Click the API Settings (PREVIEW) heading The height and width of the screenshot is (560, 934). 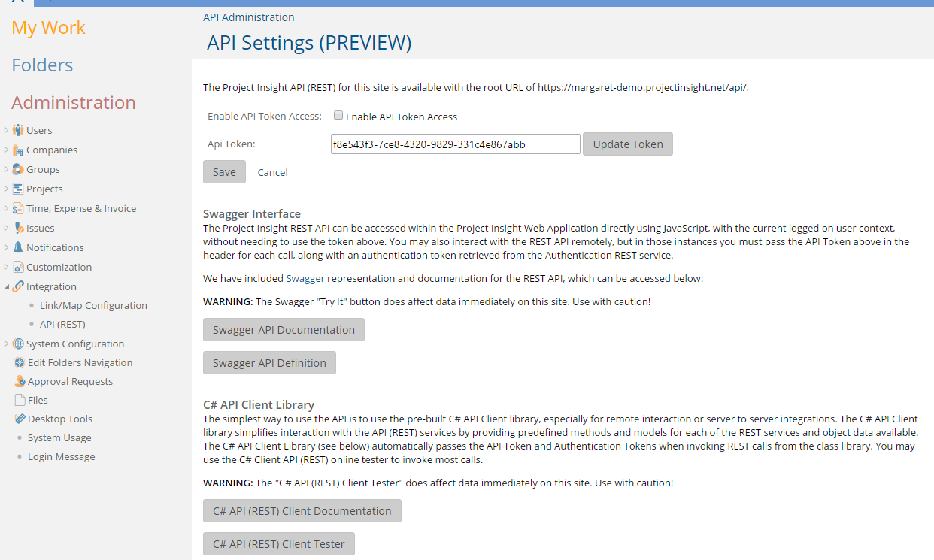click(309, 43)
